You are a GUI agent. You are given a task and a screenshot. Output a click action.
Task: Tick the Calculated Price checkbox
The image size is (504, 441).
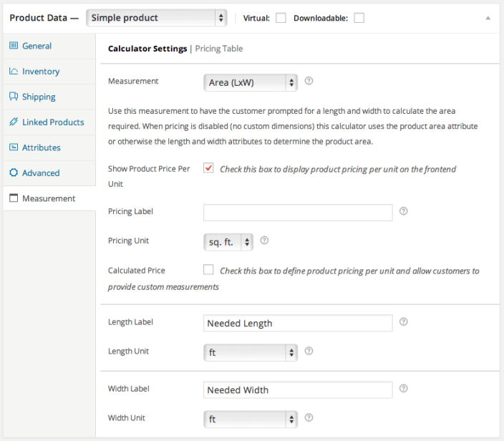208,270
